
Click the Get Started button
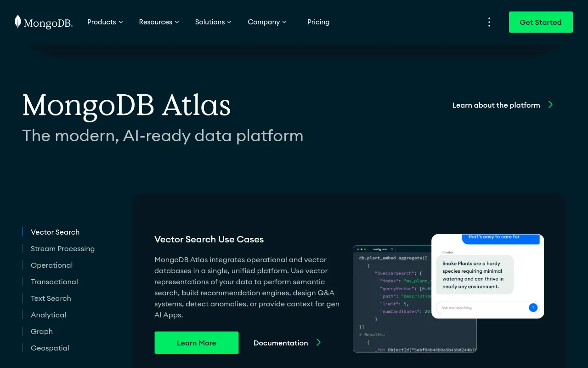(x=541, y=22)
